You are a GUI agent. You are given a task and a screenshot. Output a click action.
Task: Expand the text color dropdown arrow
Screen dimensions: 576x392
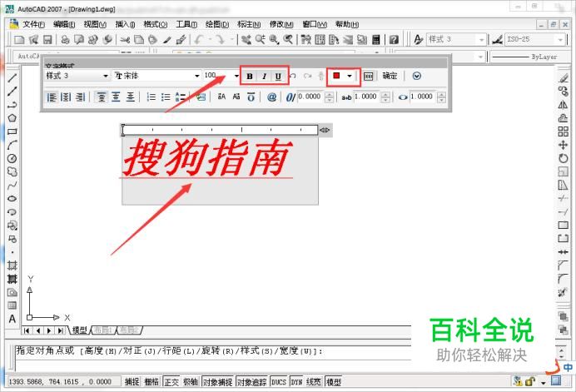pos(350,76)
